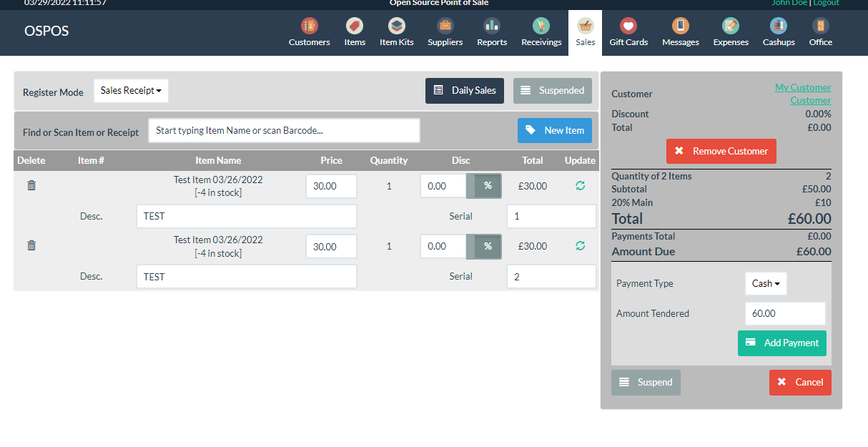This screenshot has width=868, height=447.
Task: Open the Register Mode Sales Receipt dropdown
Action: tap(131, 91)
